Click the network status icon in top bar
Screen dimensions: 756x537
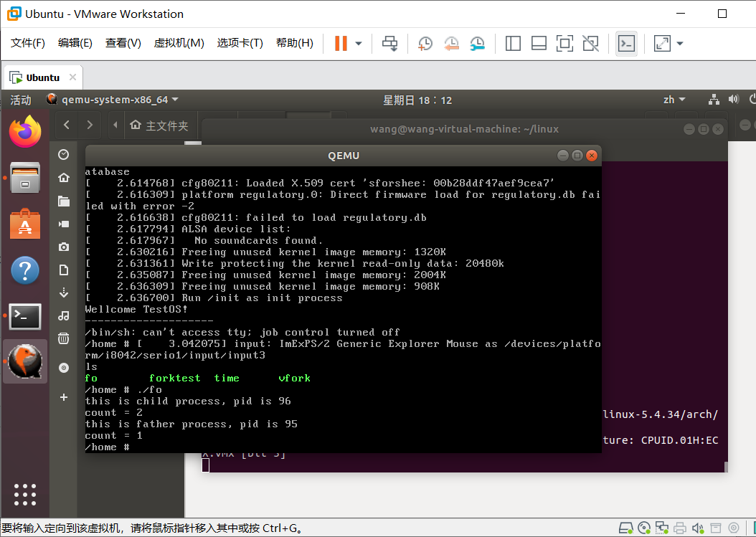point(714,100)
